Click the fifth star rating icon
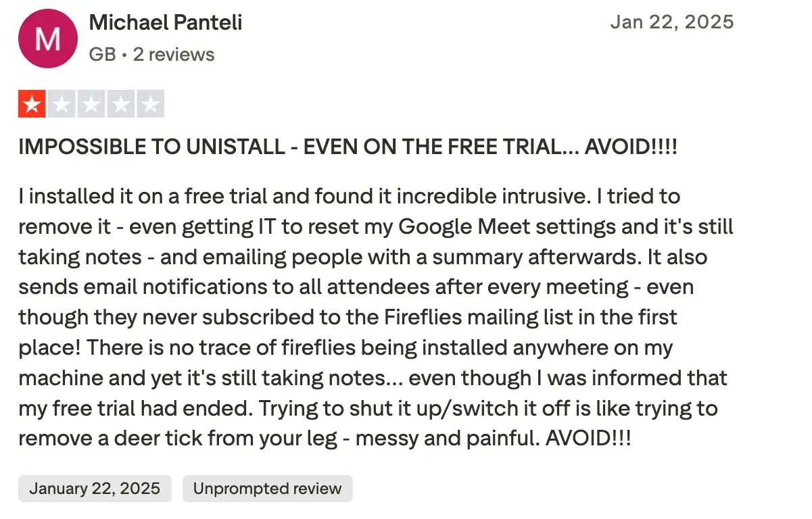812x519 pixels. [150, 103]
